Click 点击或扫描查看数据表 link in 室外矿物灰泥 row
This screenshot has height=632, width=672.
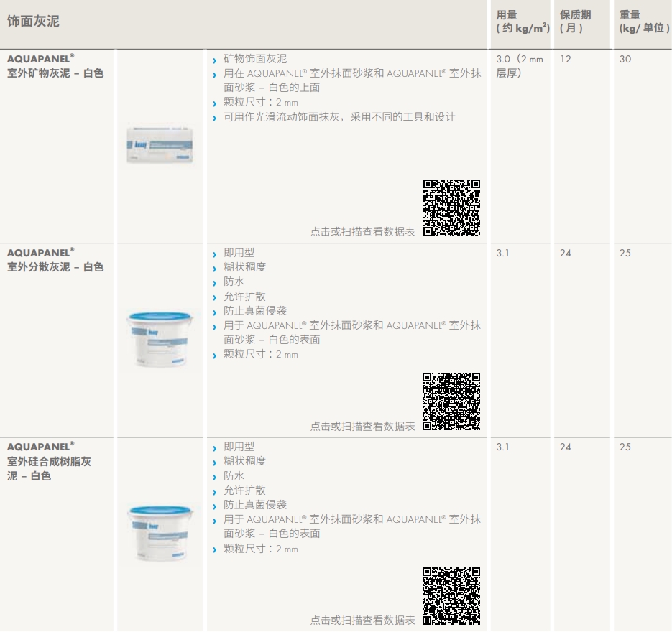[x=362, y=232]
